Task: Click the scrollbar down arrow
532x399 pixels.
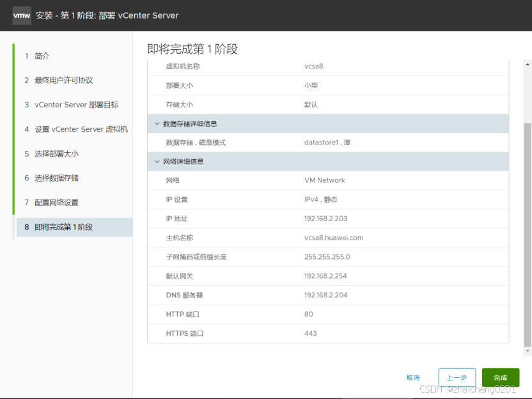Action: 528,351
